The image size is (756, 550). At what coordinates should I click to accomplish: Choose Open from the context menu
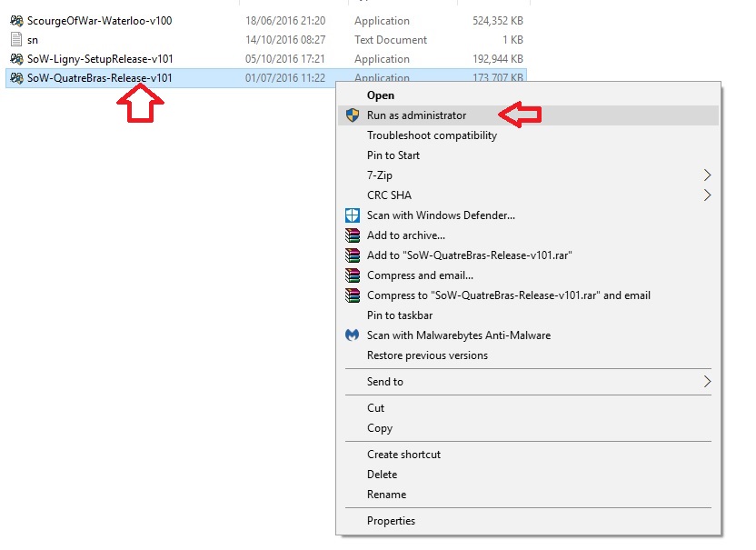coord(529,95)
